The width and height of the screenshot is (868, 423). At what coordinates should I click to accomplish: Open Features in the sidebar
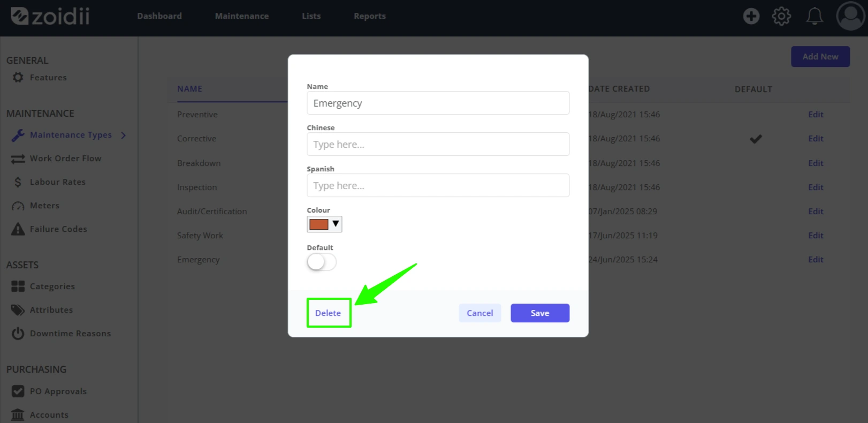pyautogui.click(x=48, y=78)
